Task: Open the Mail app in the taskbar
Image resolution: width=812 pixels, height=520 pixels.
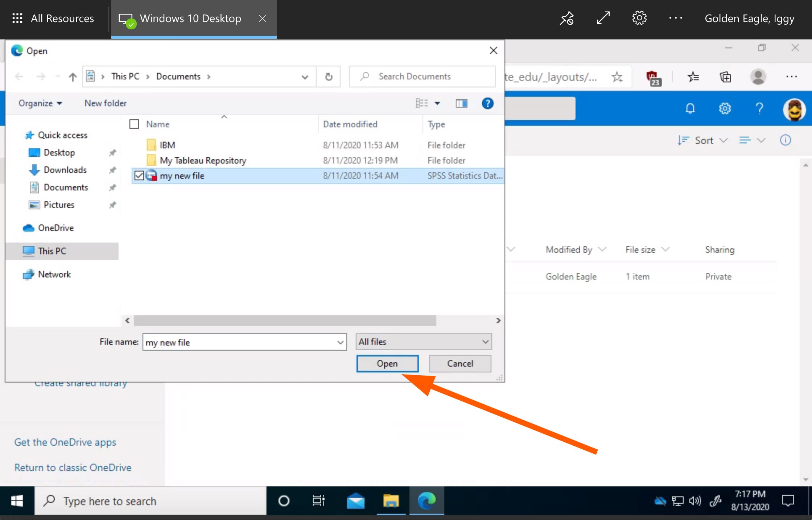Action: (355, 501)
